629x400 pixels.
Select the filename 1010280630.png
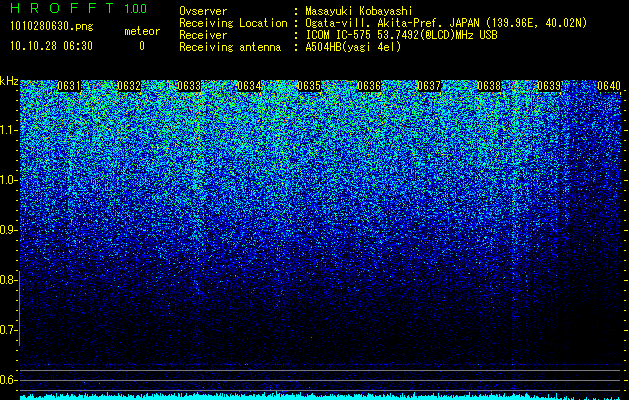(52, 27)
